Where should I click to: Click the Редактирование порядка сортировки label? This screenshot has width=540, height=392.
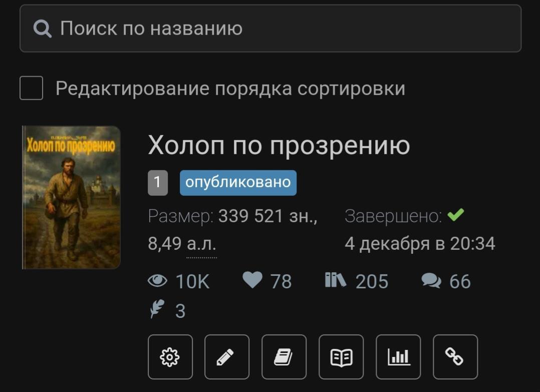pyautogui.click(x=230, y=89)
